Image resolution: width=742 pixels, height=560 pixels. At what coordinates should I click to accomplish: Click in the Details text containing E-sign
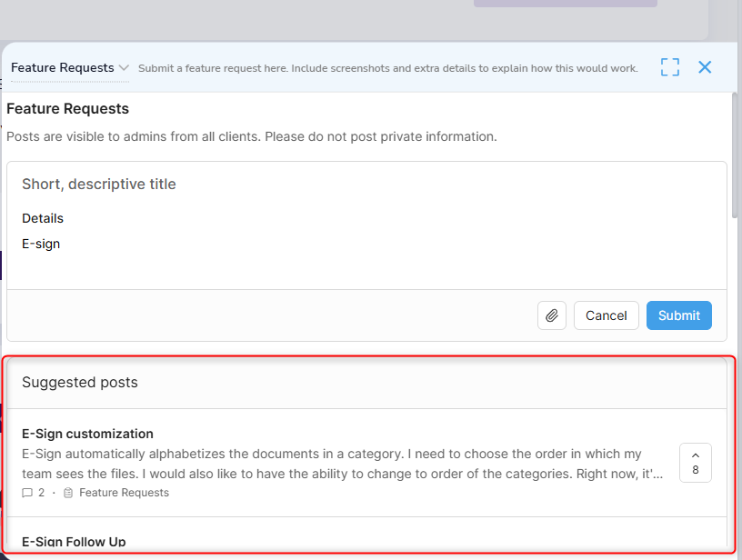click(x=41, y=244)
